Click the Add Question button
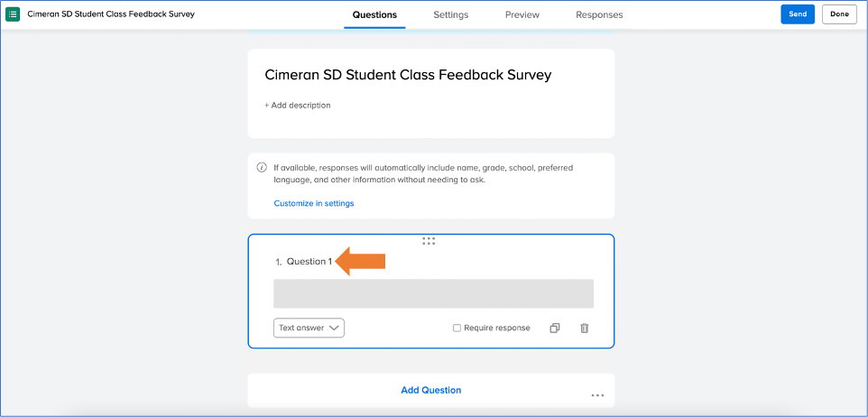This screenshot has height=417, width=868. tap(430, 391)
